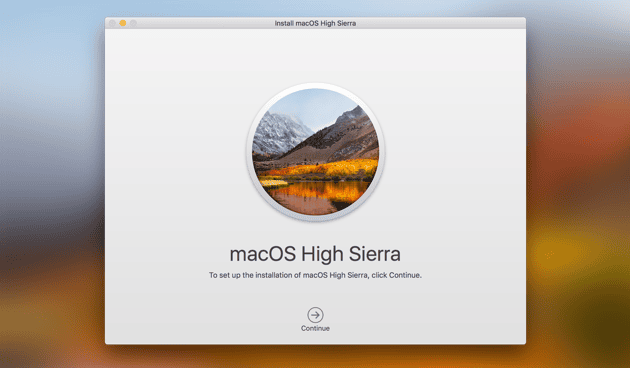
Task: Click the large macOS High Sierra heading
Action: [315, 254]
